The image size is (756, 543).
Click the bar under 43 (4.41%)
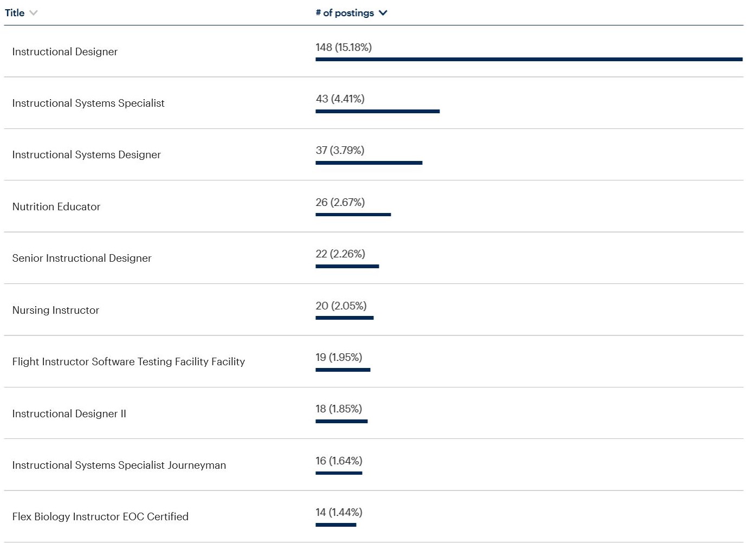pyautogui.click(x=378, y=111)
